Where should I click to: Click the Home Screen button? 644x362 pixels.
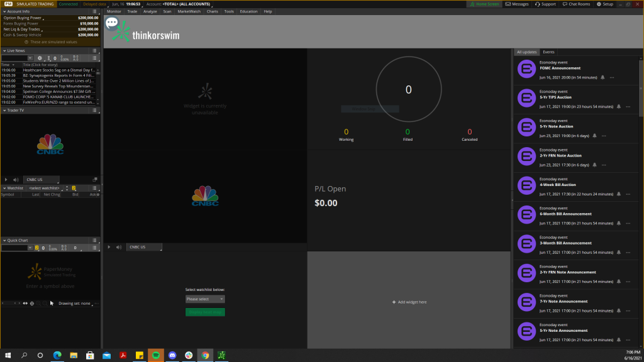(484, 4)
